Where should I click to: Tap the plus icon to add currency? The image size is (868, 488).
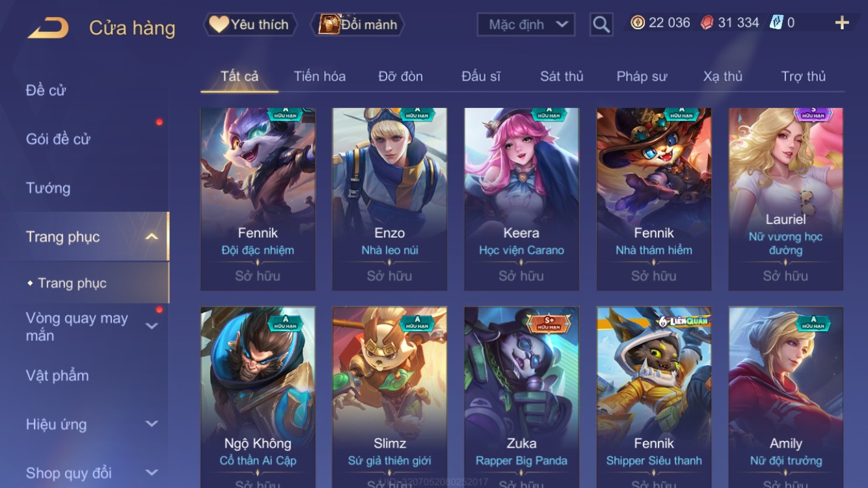[842, 23]
